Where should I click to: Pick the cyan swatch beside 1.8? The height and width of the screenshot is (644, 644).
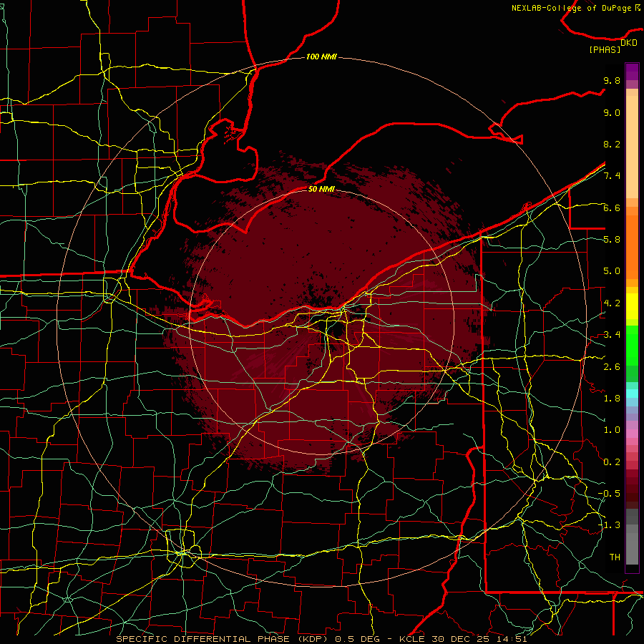[x=632, y=394]
